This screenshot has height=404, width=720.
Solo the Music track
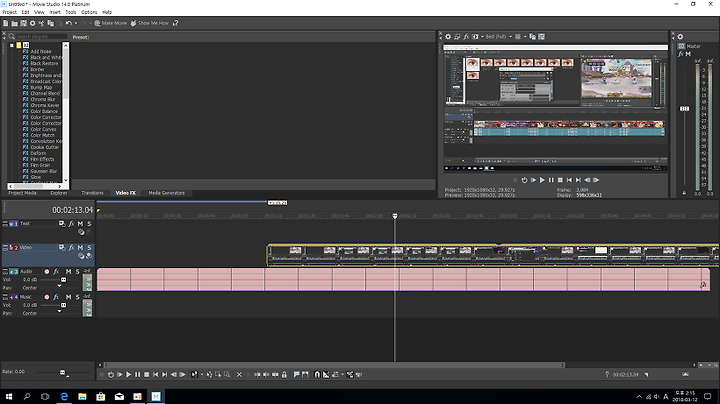[x=78, y=297]
